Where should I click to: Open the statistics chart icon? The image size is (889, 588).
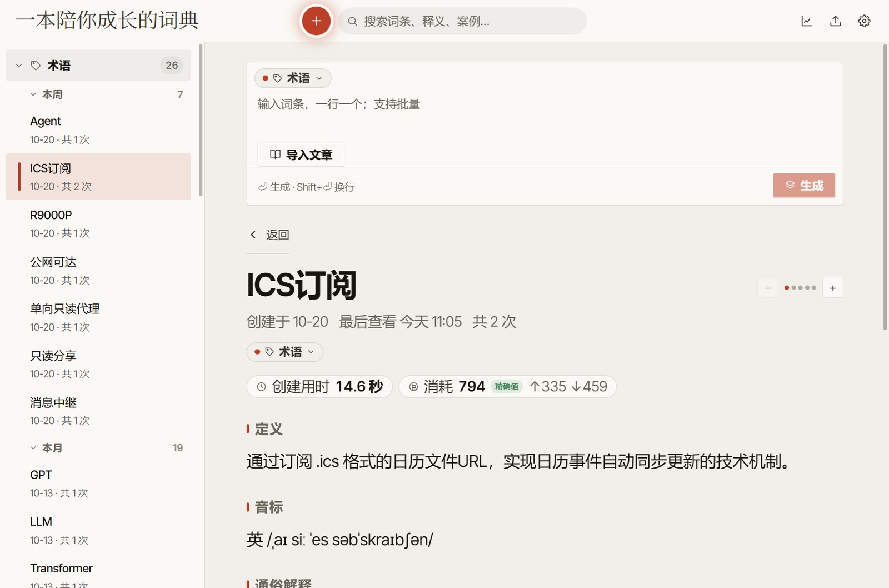807,21
